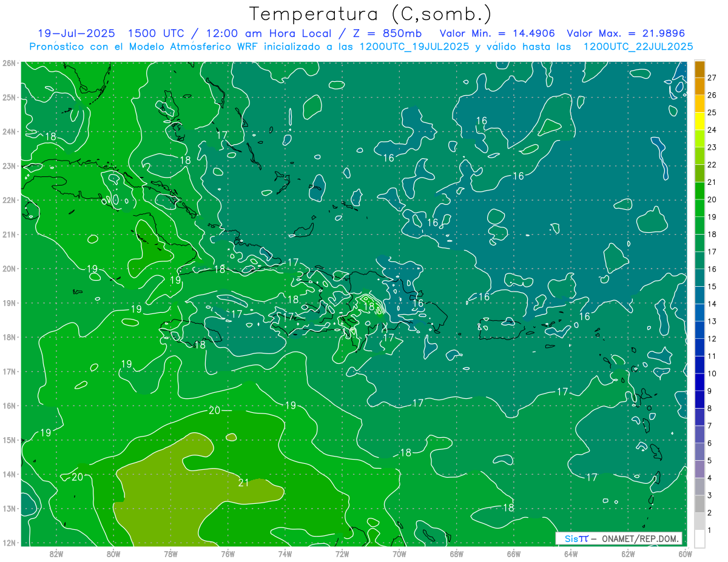
Task: Click the '60W' longitude axis label
Action: click(x=685, y=554)
